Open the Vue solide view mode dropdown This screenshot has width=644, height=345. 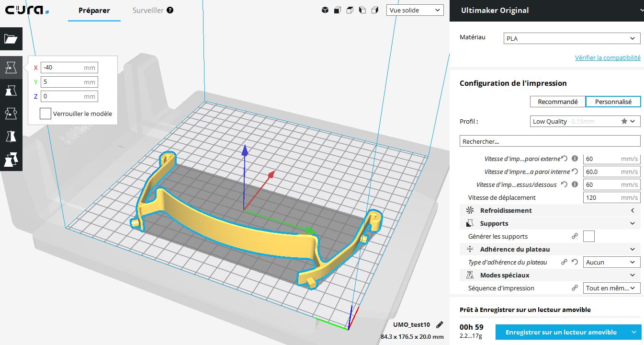tap(415, 10)
